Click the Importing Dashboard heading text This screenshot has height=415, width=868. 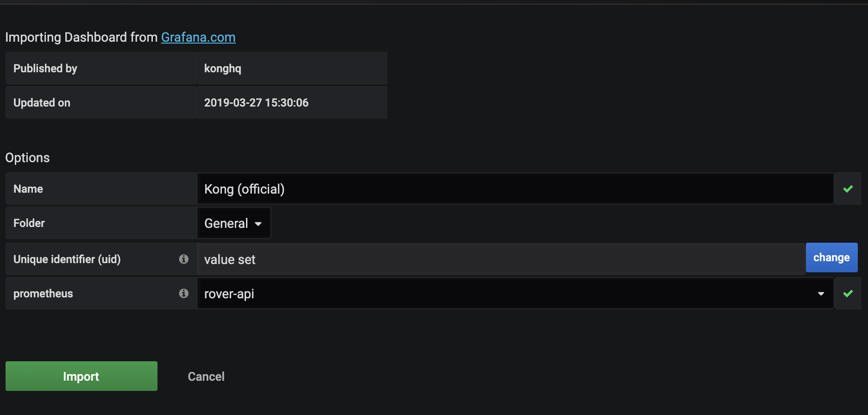tap(82, 37)
